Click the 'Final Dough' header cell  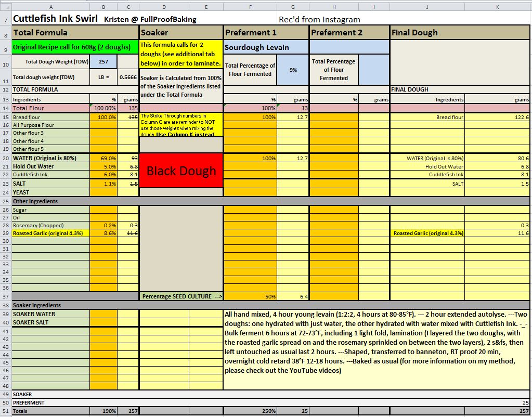point(460,33)
